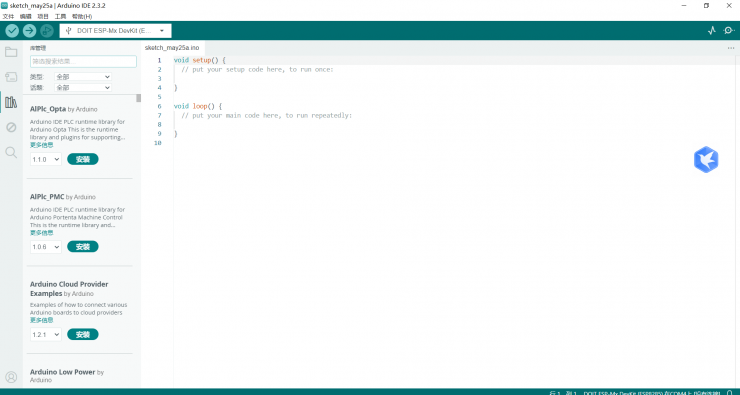Open the Serial Plotter icon
Image resolution: width=740 pixels, height=395 pixels.
coord(712,31)
